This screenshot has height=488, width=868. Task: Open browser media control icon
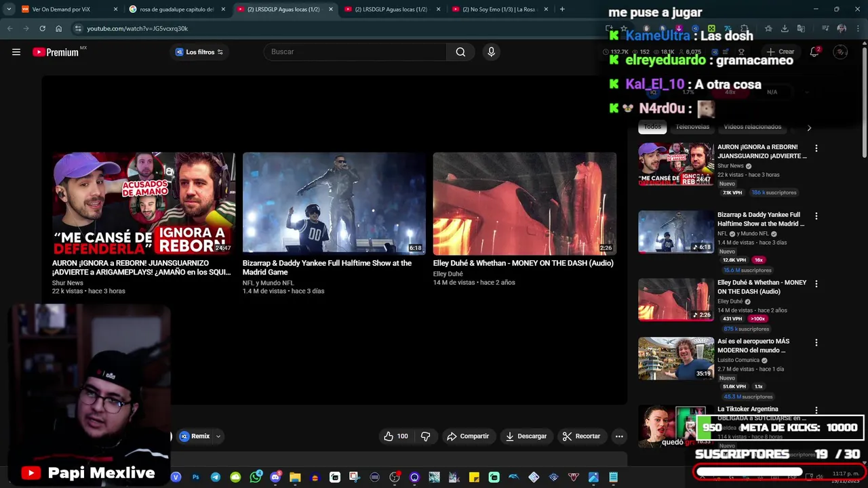(825, 28)
